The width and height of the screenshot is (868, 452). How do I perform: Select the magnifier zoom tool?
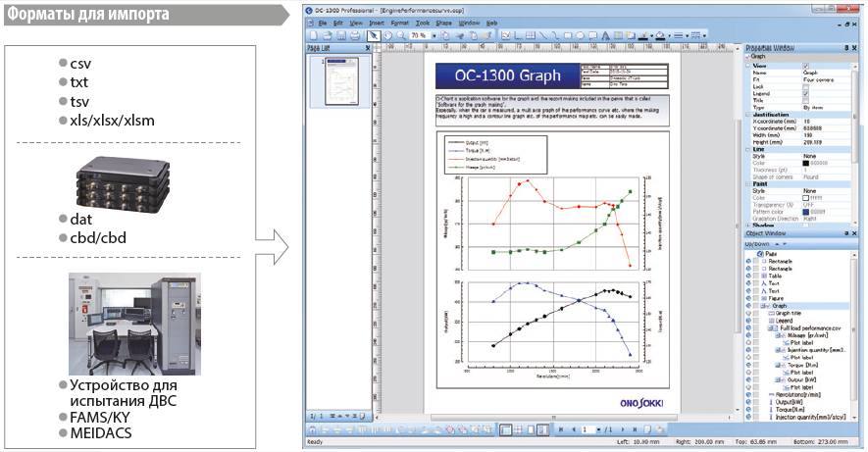pos(401,36)
